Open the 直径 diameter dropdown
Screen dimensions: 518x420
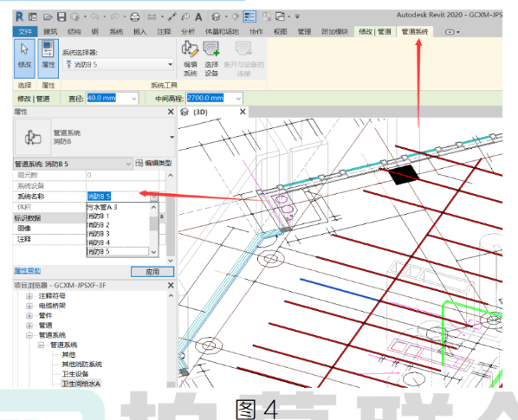click(134, 99)
